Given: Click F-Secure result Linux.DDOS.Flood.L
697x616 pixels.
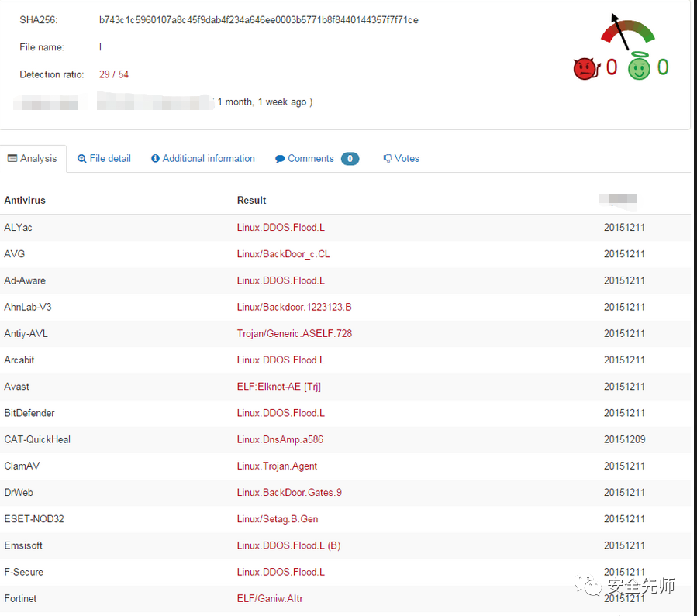Looking at the screenshot, I should [x=281, y=572].
